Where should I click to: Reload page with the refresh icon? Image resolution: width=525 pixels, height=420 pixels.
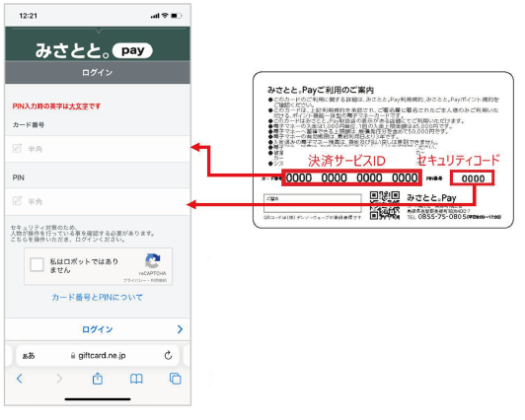tap(168, 355)
